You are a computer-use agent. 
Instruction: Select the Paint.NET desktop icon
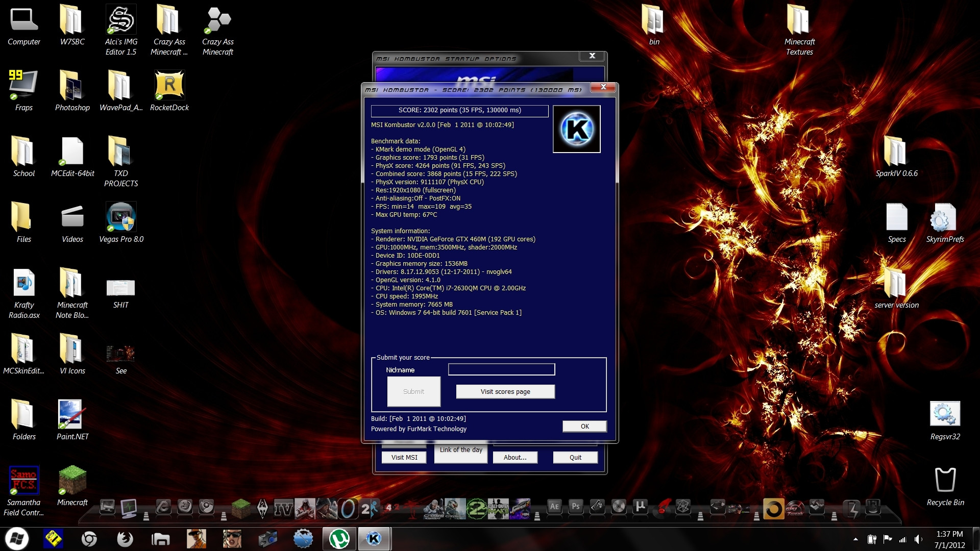click(72, 419)
